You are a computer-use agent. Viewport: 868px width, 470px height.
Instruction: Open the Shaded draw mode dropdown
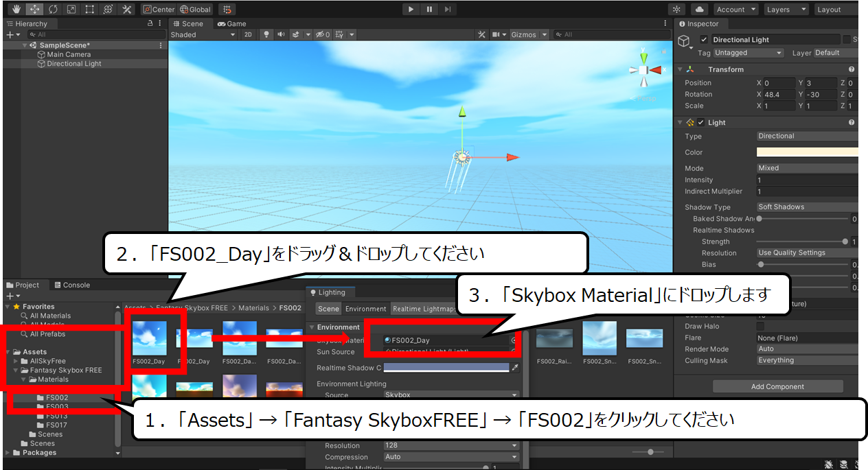(x=203, y=34)
